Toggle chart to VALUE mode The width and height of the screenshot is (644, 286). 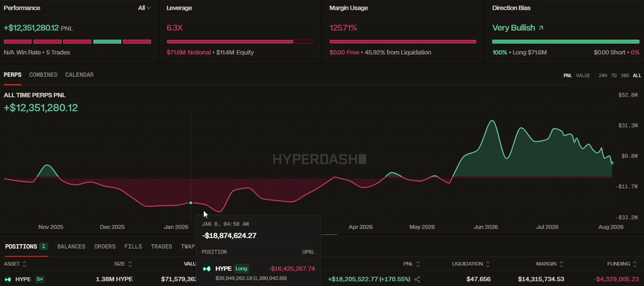point(583,76)
